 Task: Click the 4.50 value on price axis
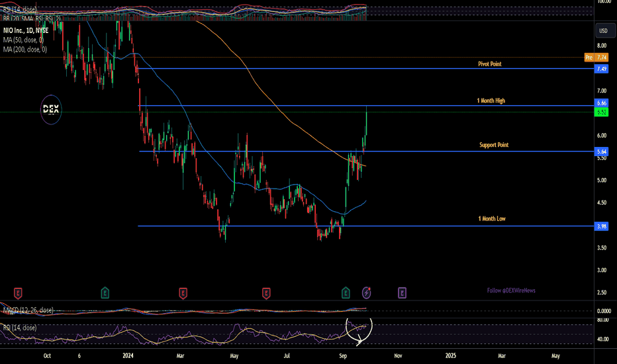click(602, 203)
